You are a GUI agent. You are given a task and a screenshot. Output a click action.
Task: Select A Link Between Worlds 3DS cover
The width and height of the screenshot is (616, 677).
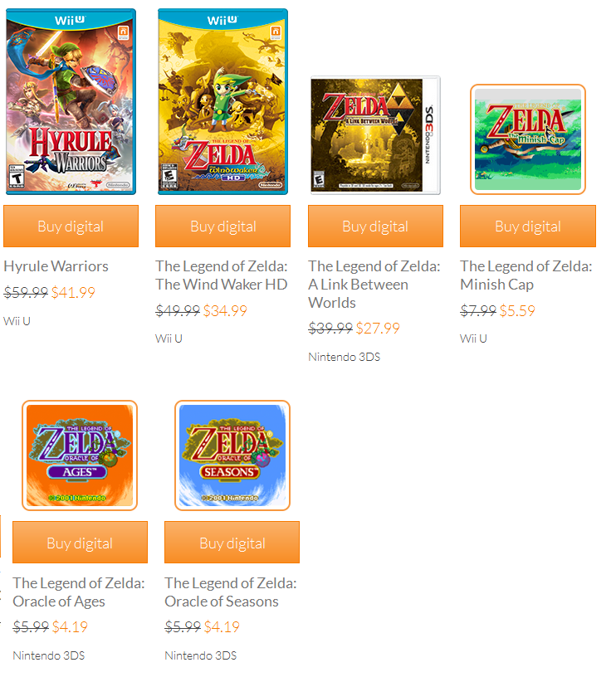[375, 135]
